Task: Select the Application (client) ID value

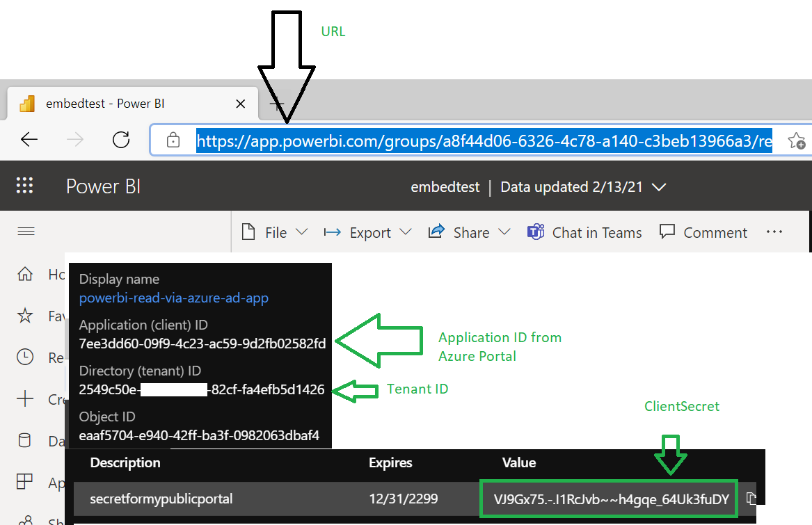Action: 202,344
